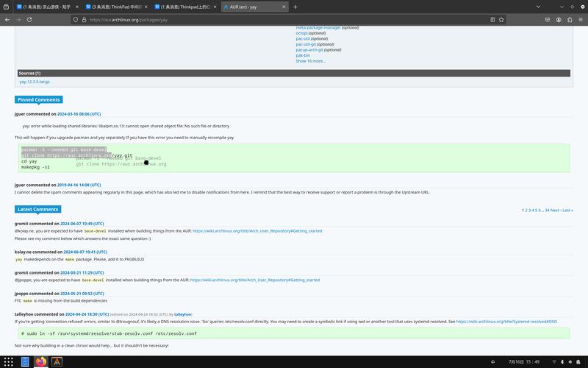The image size is (588, 368).
Task: Click the shield icon in the address bar
Action: [75, 20]
